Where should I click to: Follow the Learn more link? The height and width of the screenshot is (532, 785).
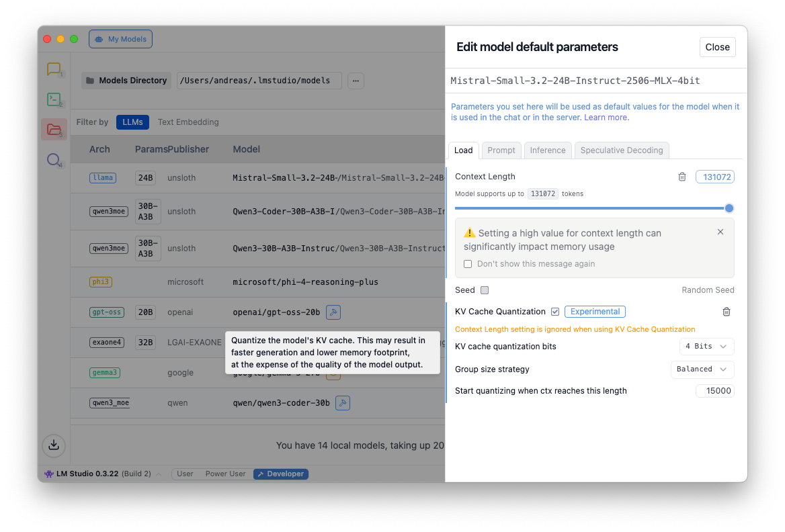coord(606,118)
